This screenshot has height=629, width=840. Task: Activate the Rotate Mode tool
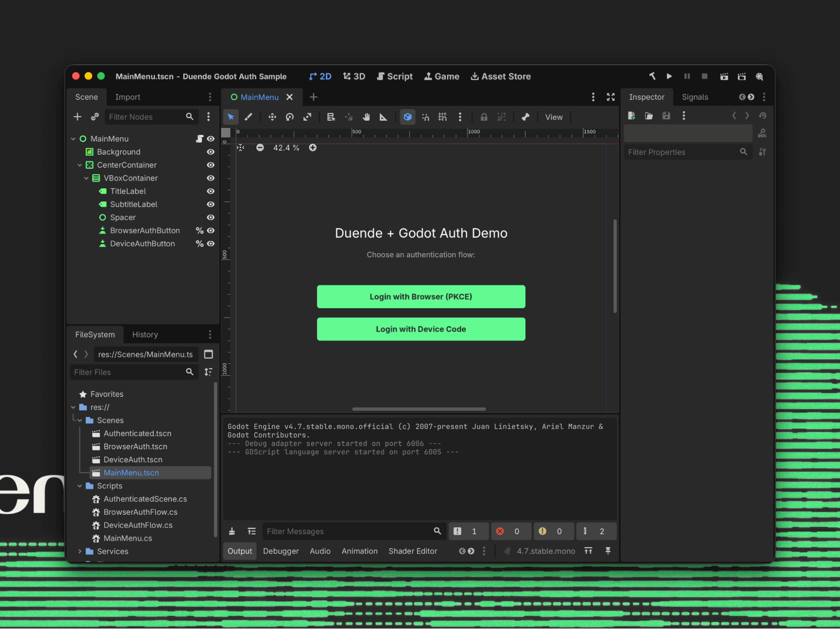pos(290,117)
